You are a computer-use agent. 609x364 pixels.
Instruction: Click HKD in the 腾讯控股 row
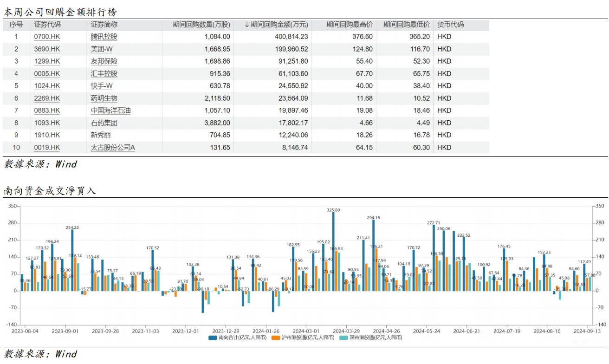pyautogui.click(x=444, y=37)
